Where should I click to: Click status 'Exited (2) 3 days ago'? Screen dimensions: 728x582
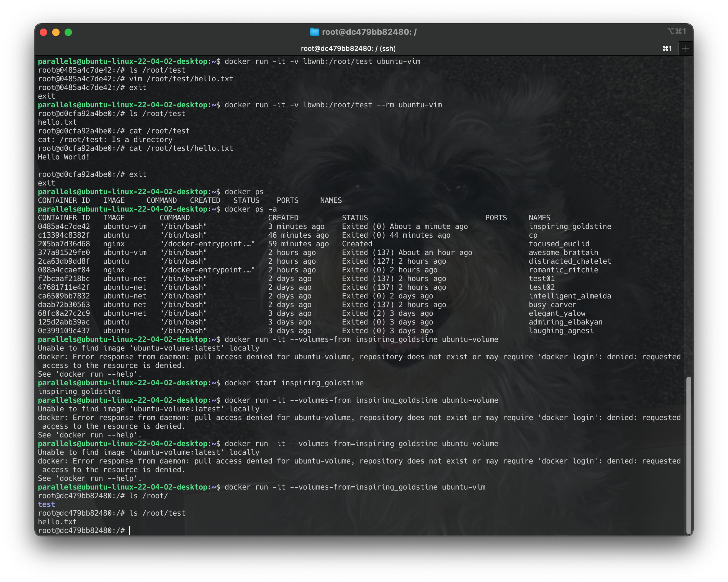point(388,313)
